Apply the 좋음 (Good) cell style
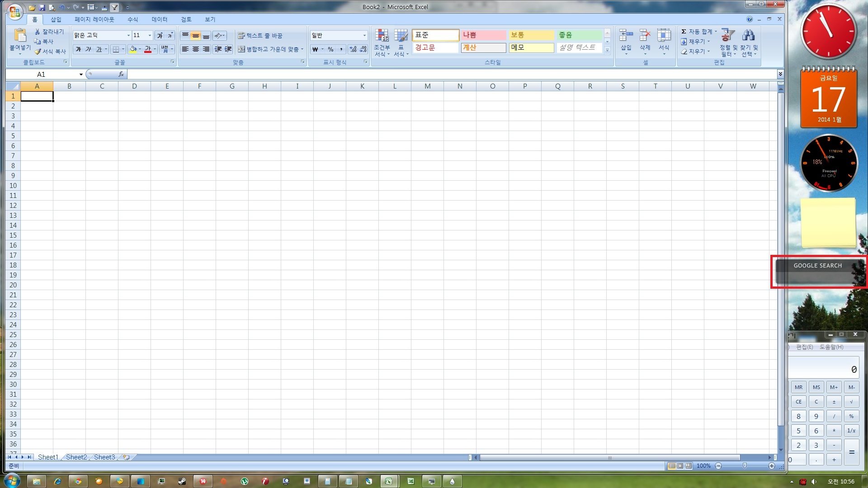This screenshot has height=488, width=868. click(579, 35)
